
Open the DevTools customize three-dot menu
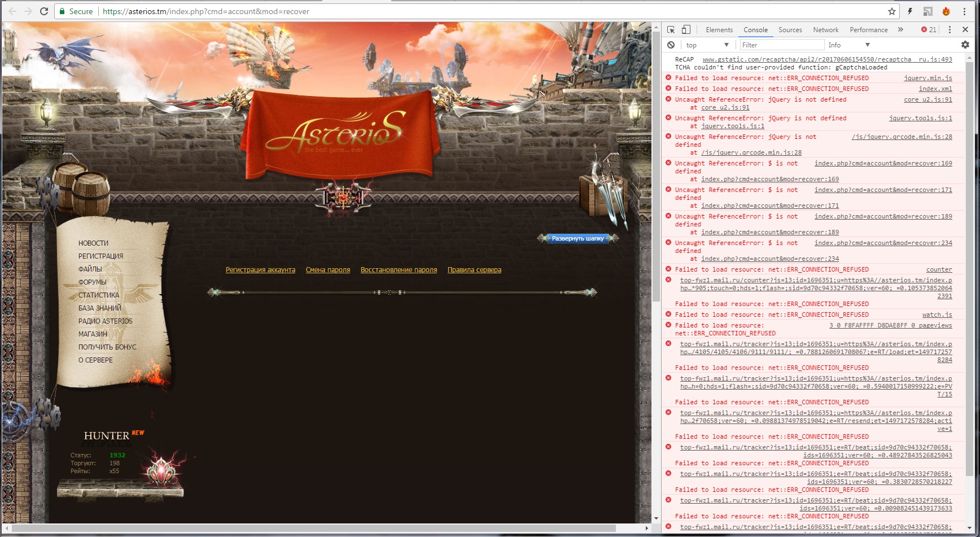point(950,29)
